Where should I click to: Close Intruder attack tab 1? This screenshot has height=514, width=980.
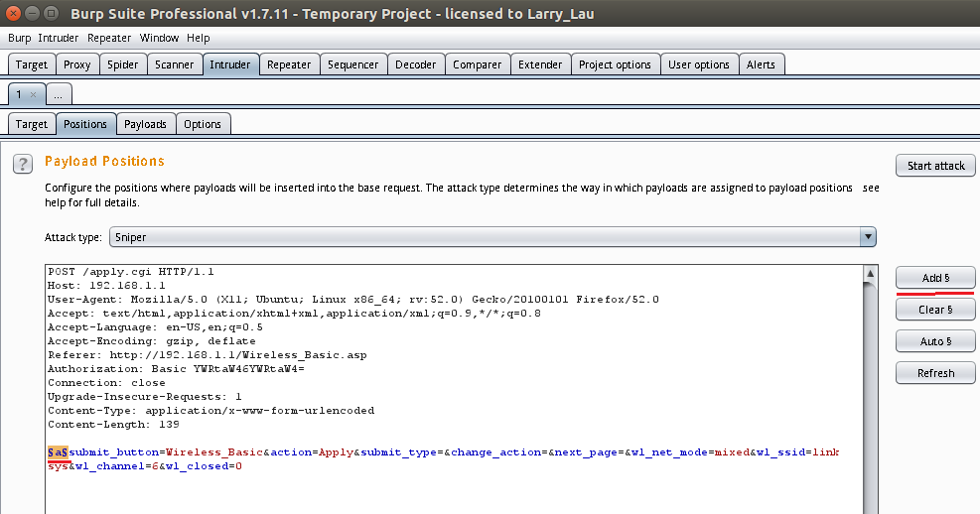tap(33, 94)
